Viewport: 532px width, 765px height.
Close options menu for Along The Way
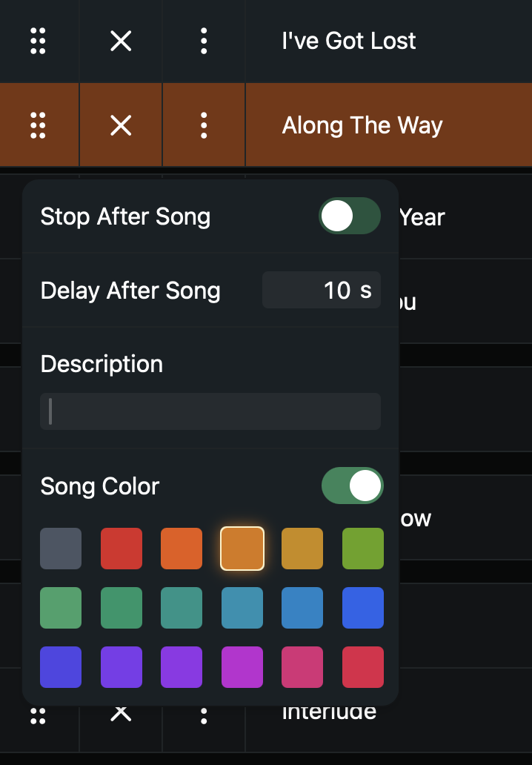pos(204,125)
